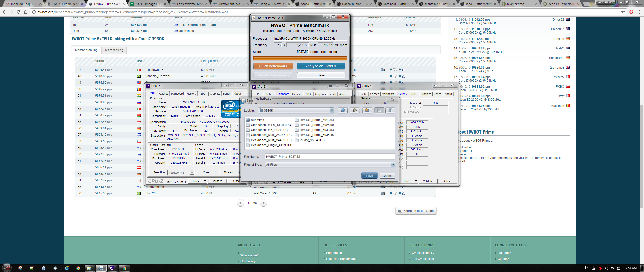Open Bench tab in left CPU-Z window
644x272 pixels.
click(227, 94)
